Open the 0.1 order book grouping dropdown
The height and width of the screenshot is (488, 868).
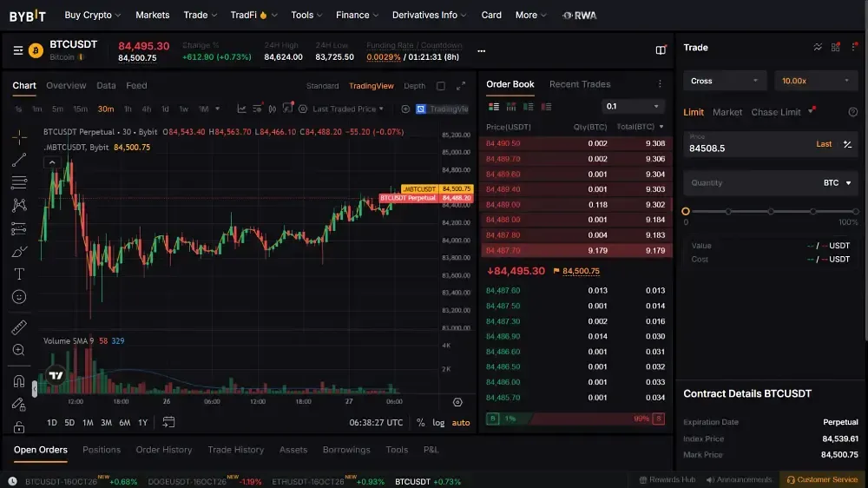[632, 106]
